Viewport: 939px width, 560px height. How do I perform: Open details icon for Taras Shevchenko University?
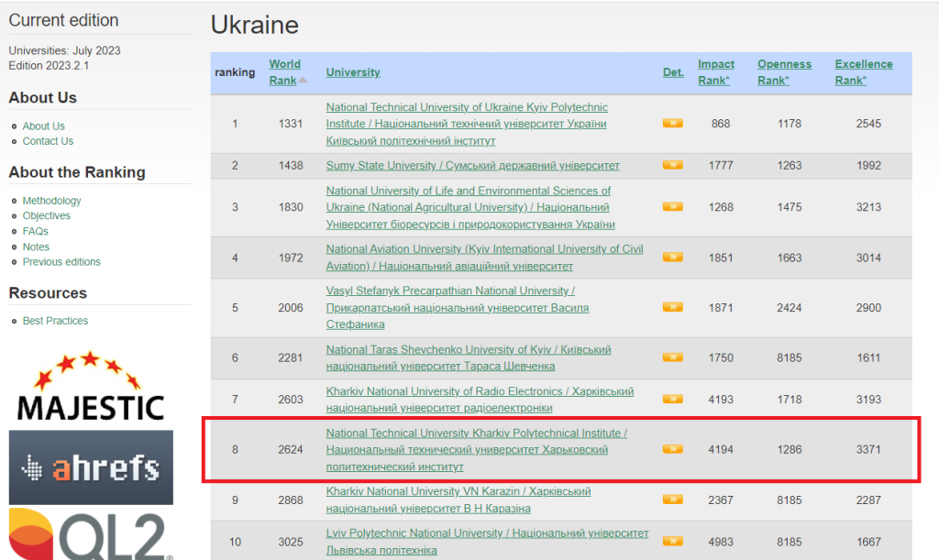pyautogui.click(x=672, y=357)
